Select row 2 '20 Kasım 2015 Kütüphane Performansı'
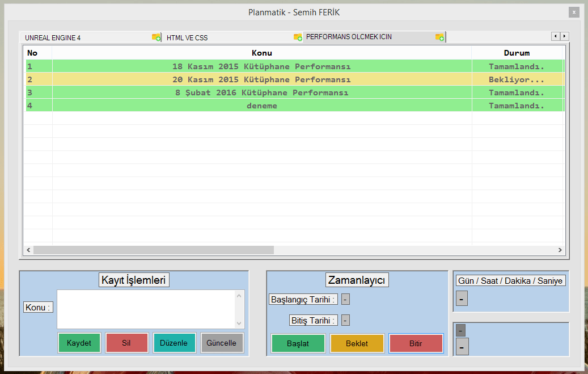Viewport: 588px width, 374px height. (261, 79)
